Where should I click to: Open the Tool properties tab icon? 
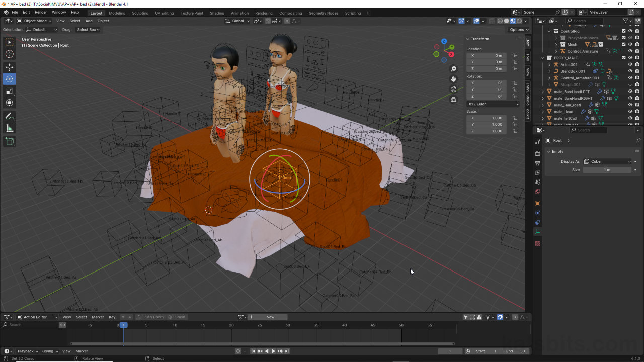pyautogui.click(x=537, y=142)
